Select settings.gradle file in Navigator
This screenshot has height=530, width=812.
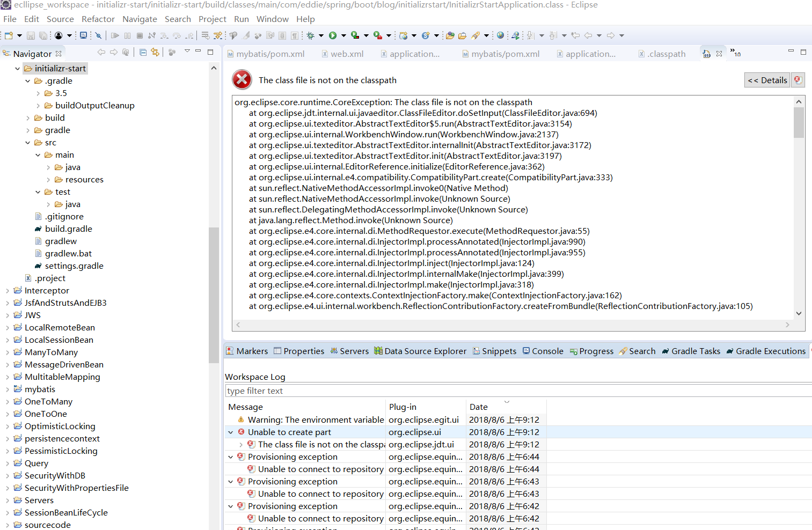pos(69,266)
